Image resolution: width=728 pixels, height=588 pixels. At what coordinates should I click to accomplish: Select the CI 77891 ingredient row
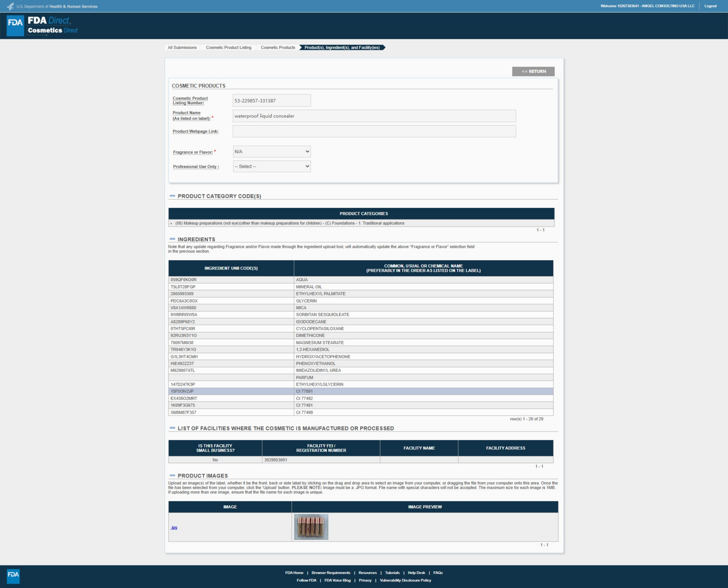point(360,391)
